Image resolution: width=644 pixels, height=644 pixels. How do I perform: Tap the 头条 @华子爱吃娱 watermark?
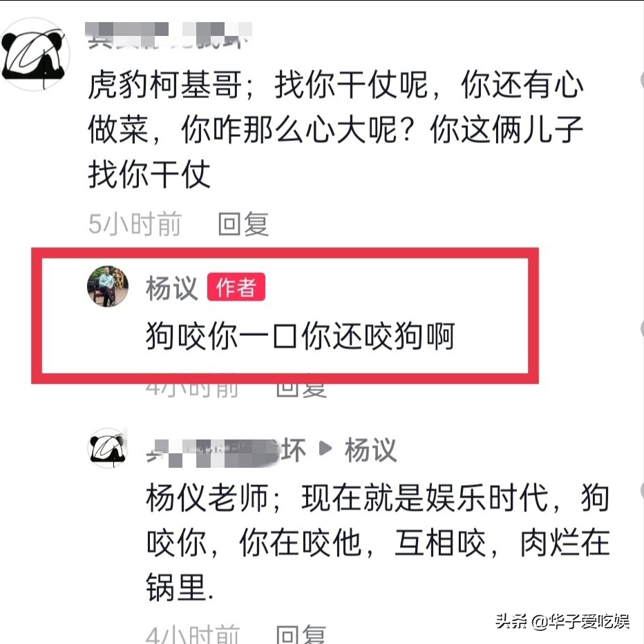[562, 621]
